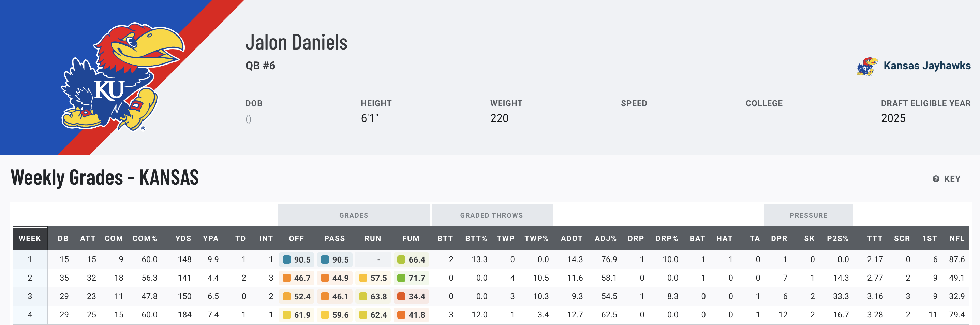980x325 pixels.
Task: Sort table by WEEK column header
Action: point(30,239)
